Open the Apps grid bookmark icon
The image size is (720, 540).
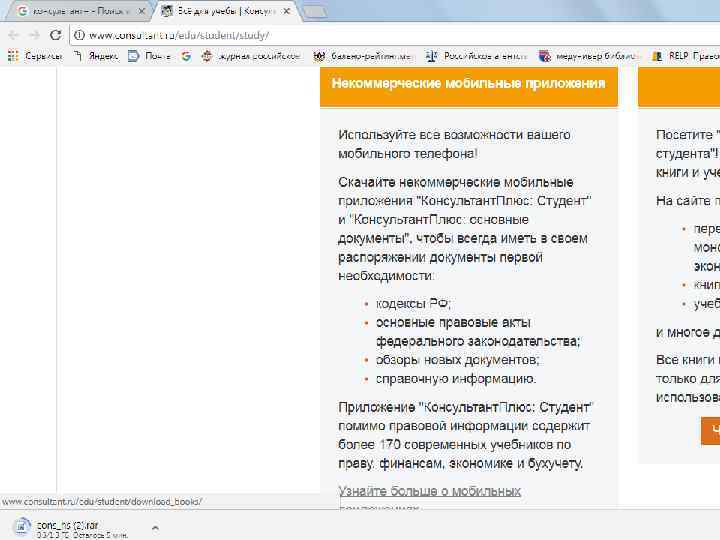13,56
